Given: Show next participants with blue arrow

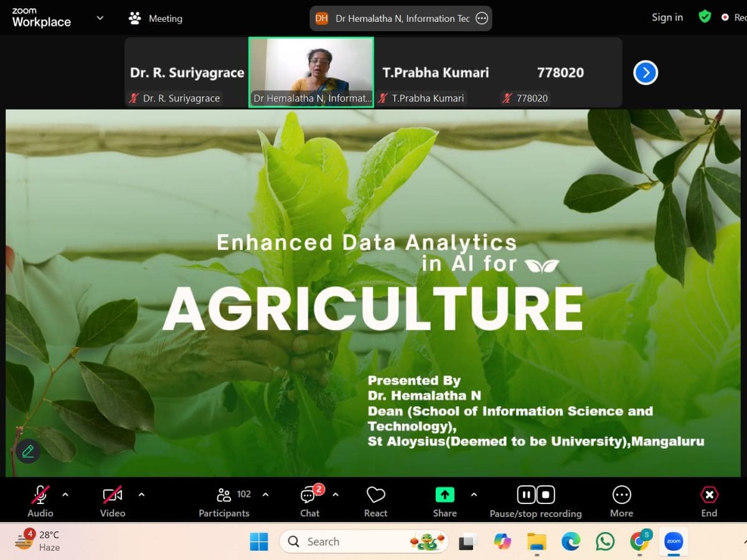Looking at the screenshot, I should point(646,73).
